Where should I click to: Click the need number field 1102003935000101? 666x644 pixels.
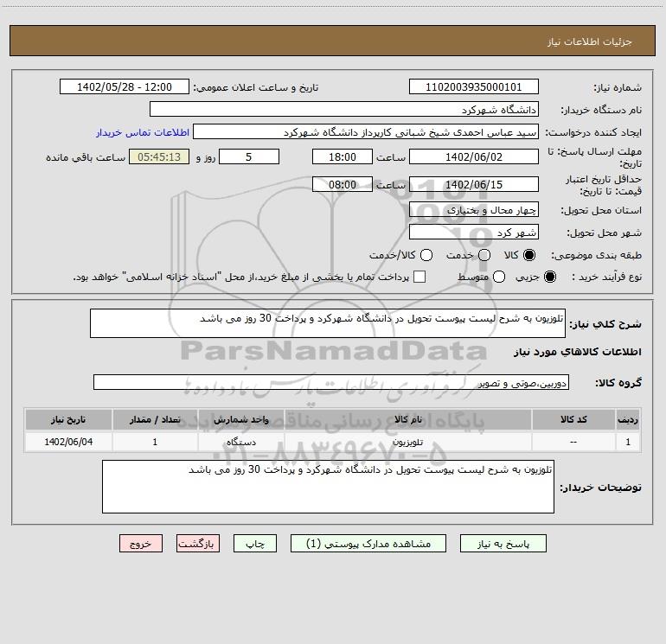tap(474, 86)
